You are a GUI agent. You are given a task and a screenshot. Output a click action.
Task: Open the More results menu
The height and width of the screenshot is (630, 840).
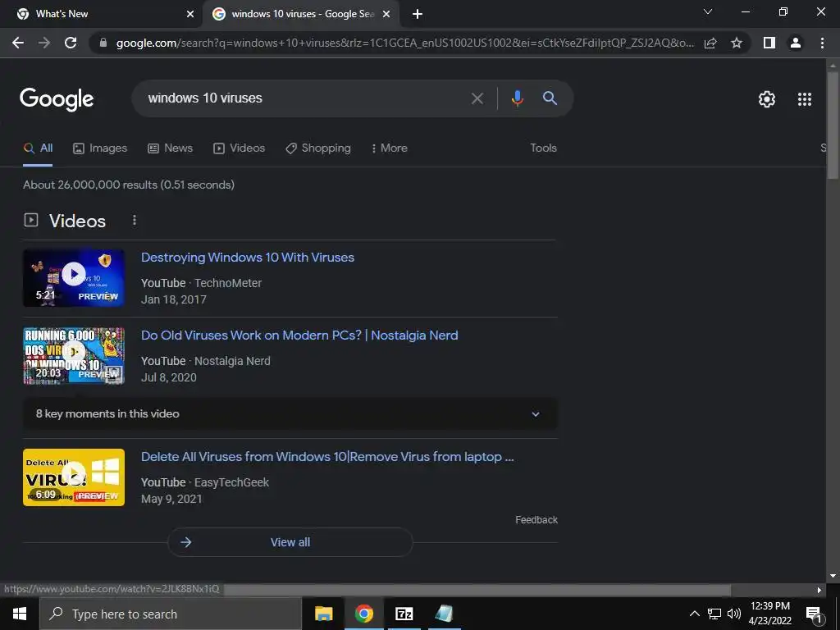[390, 148]
